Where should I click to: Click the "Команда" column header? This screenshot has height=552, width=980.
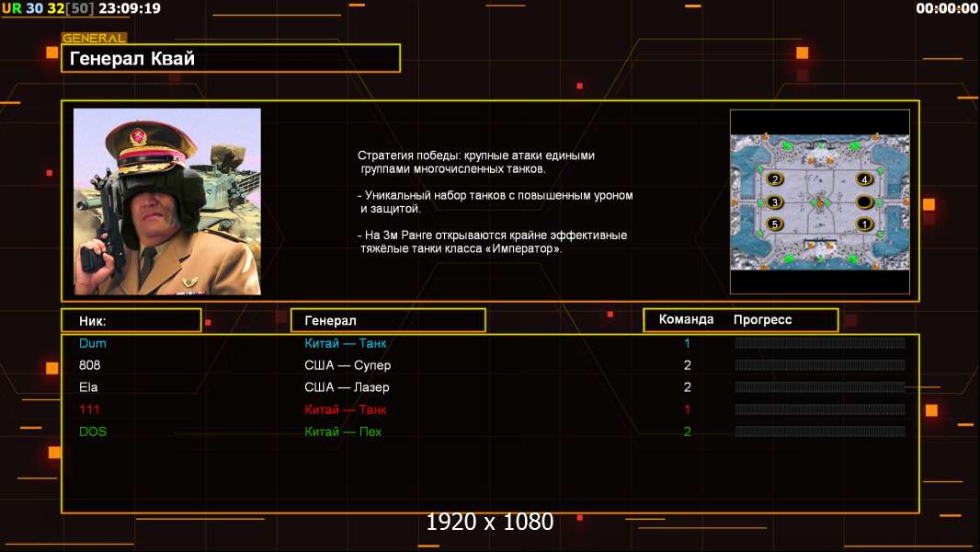click(686, 319)
